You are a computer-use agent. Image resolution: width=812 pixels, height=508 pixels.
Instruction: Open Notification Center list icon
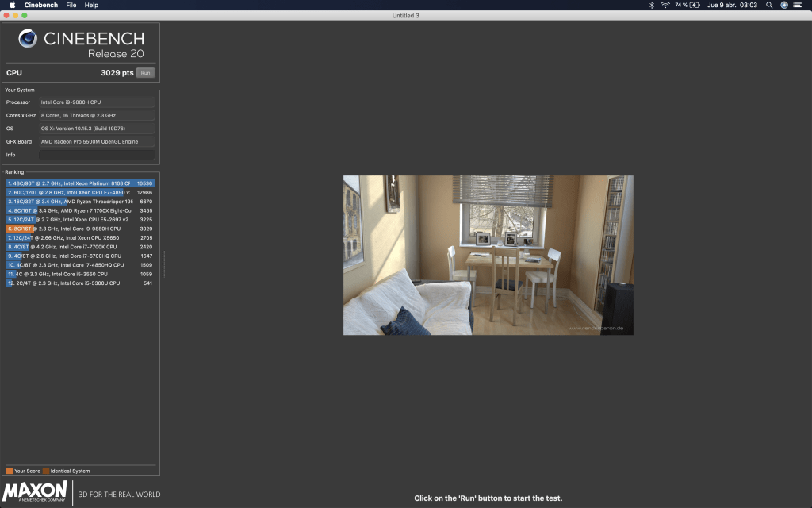click(x=800, y=5)
